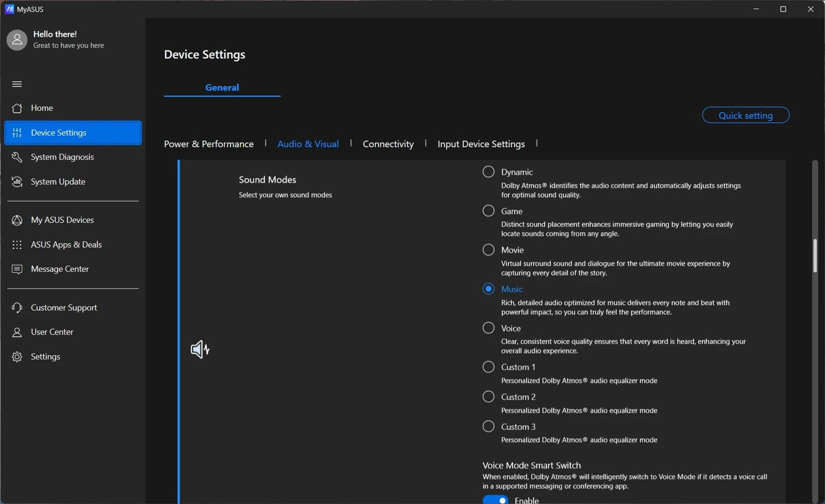The height and width of the screenshot is (504, 825).
Task: Click the User Center person icon
Action: 17,332
